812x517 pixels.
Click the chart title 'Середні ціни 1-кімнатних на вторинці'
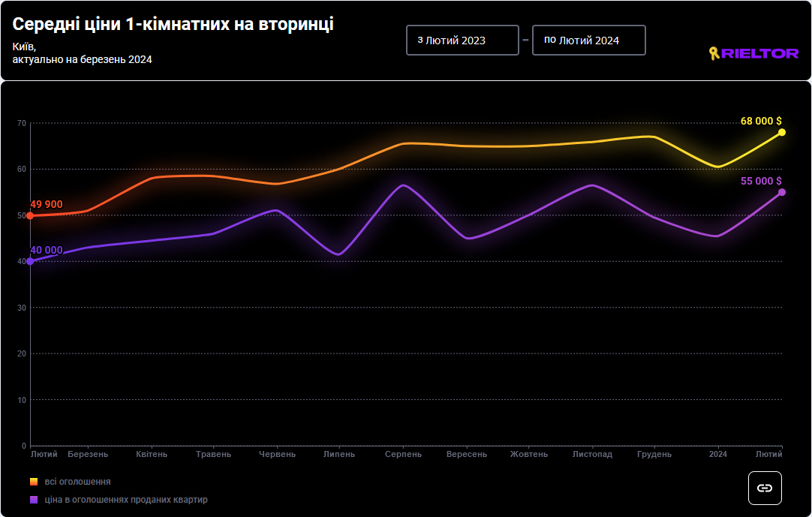(173, 24)
